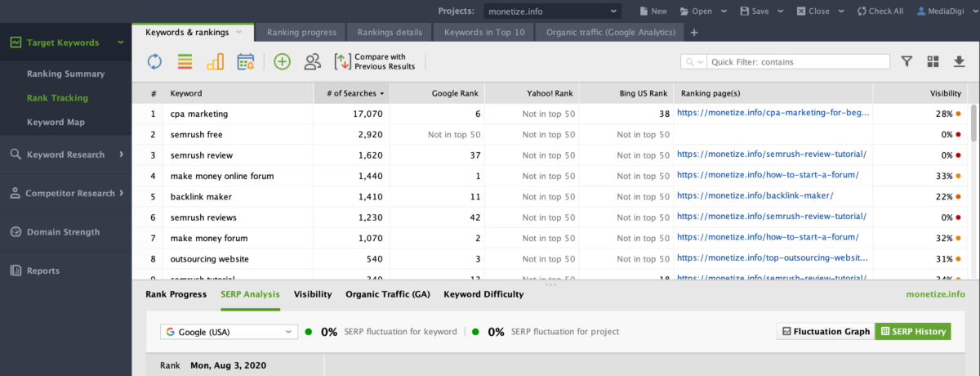Select the 'semrush free' keyword row

[x=549, y=134]
